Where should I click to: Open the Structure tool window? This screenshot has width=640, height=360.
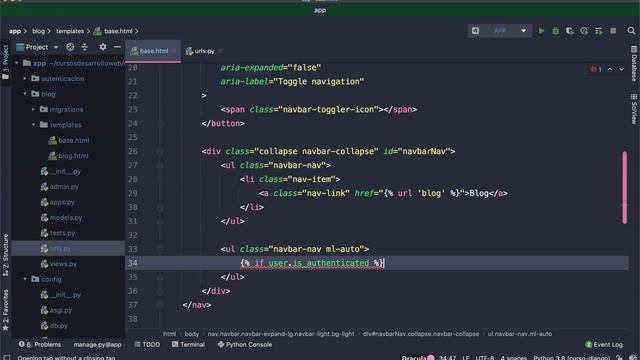click(x=5, y=255)
